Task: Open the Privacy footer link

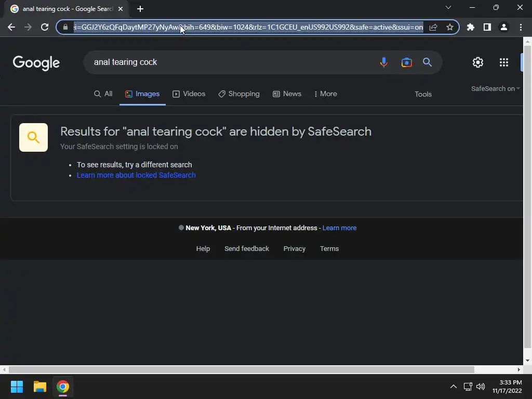Action: (294, 249)
